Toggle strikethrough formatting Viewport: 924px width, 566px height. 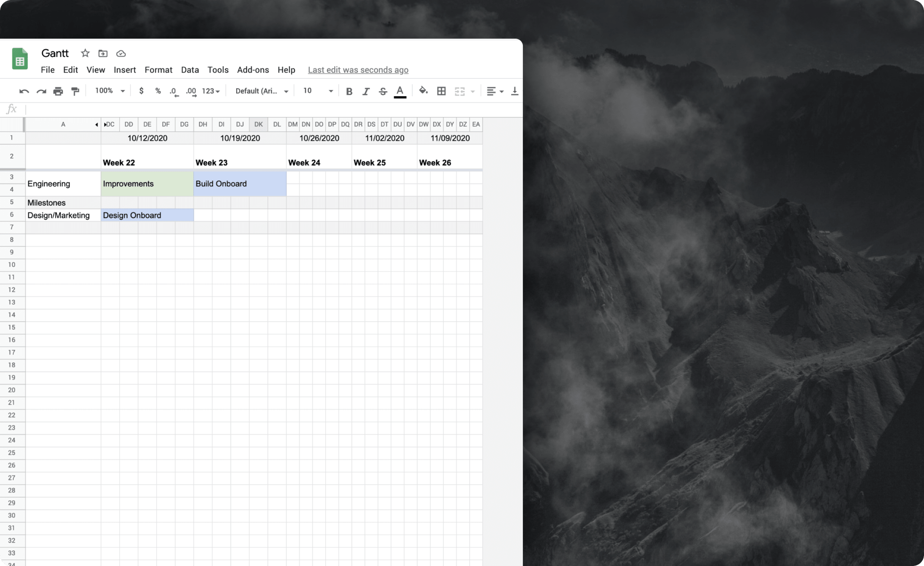383,91
